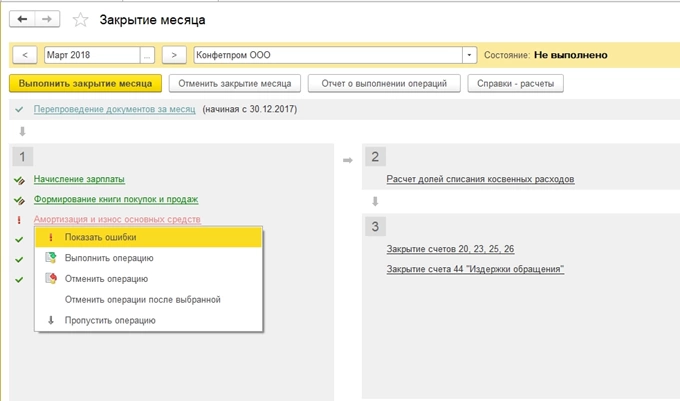Screen dimensions: 680x401
Task: Click the down arrow icon of Пропустить операцию
Action: (51, 320)
